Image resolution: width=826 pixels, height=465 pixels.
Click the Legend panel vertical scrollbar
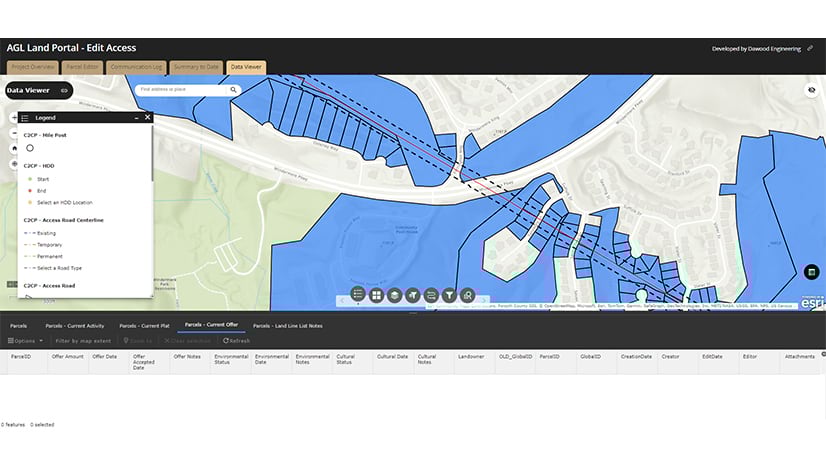pos(152,154)
